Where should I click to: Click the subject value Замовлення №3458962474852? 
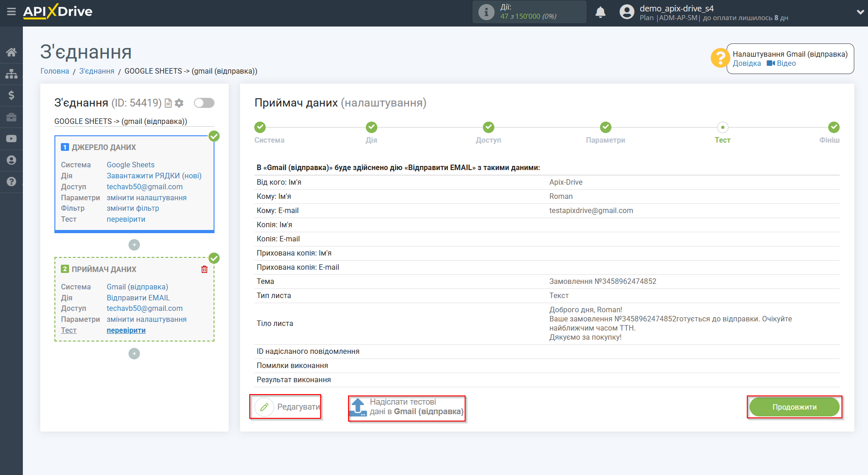603,281
